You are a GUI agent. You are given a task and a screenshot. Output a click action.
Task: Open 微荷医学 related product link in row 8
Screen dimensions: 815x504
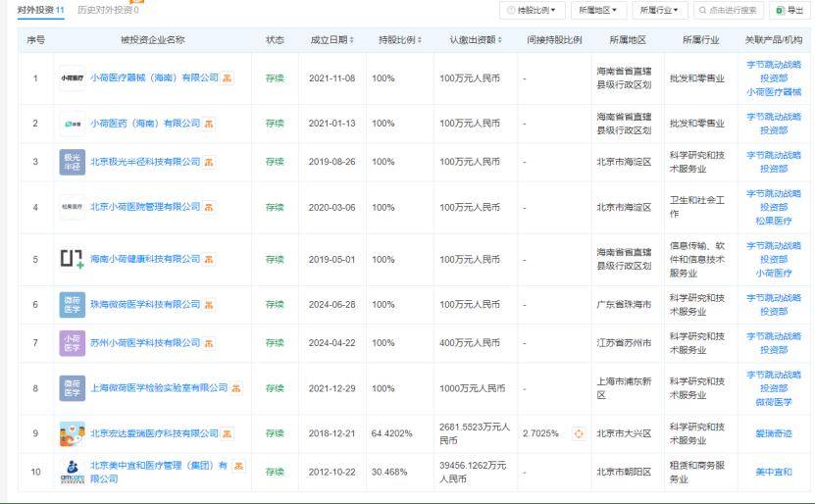pos(774,402)
